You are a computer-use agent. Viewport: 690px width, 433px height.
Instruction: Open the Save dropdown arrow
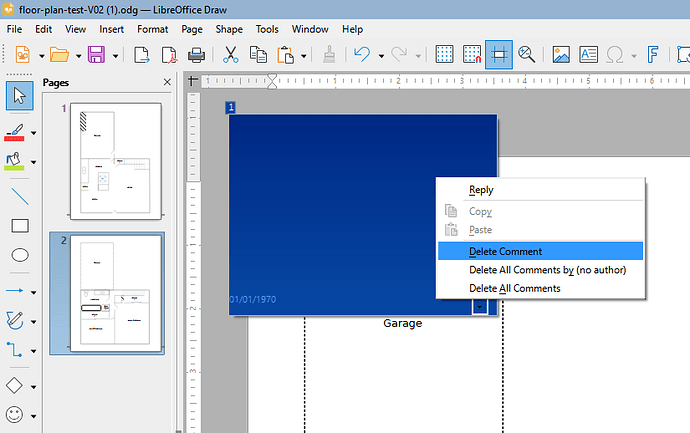click(x=115, y=56)
